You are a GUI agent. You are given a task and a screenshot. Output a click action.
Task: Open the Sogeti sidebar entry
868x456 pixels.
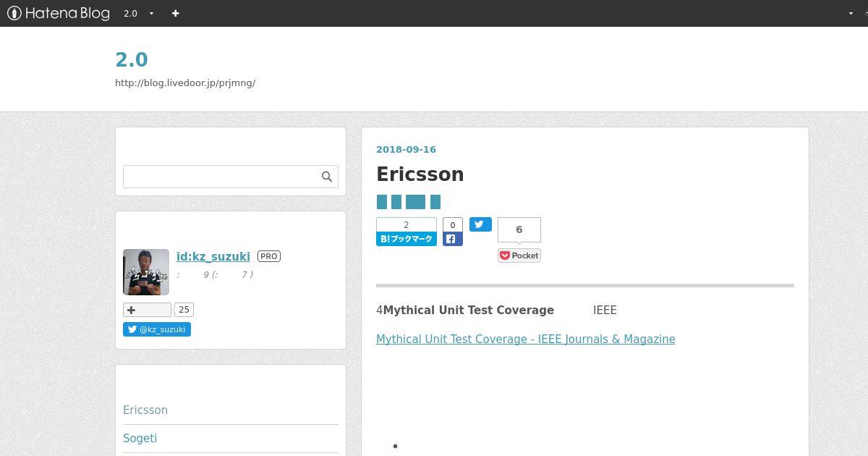tap(140, 438)
